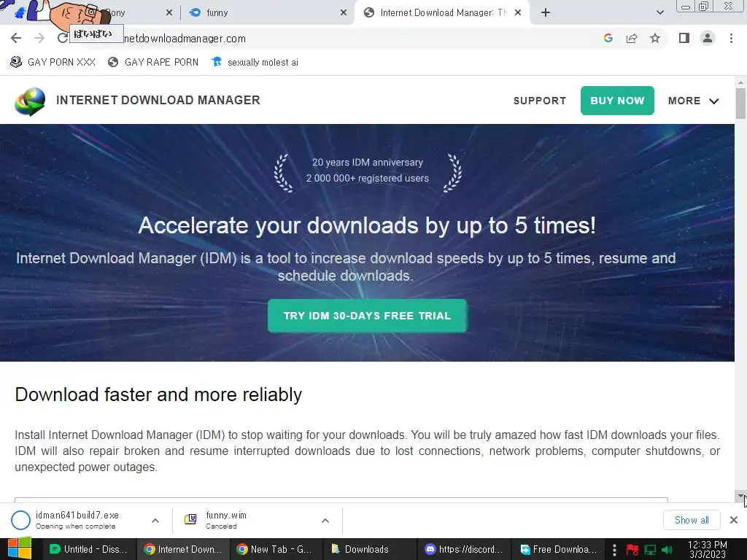The image size is (747, 560).
Task: Switch to Free Downloa... taskbar window
Action: 558,549
